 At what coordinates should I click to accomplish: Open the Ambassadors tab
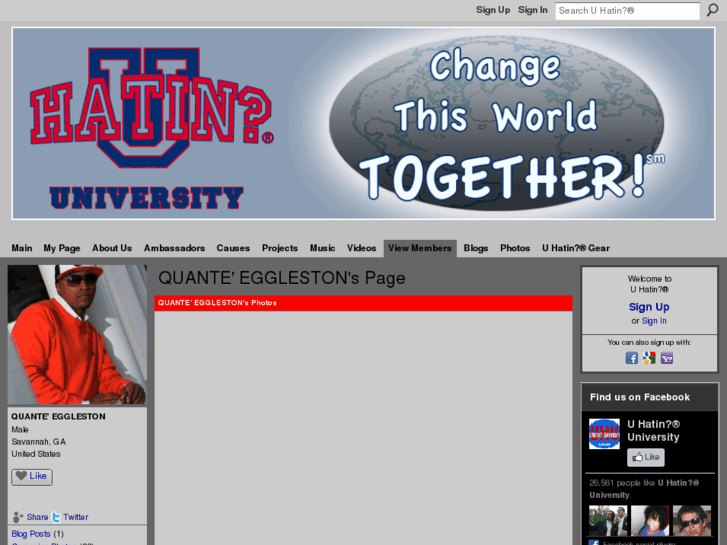pyautogui.click(x=174, y=248)
